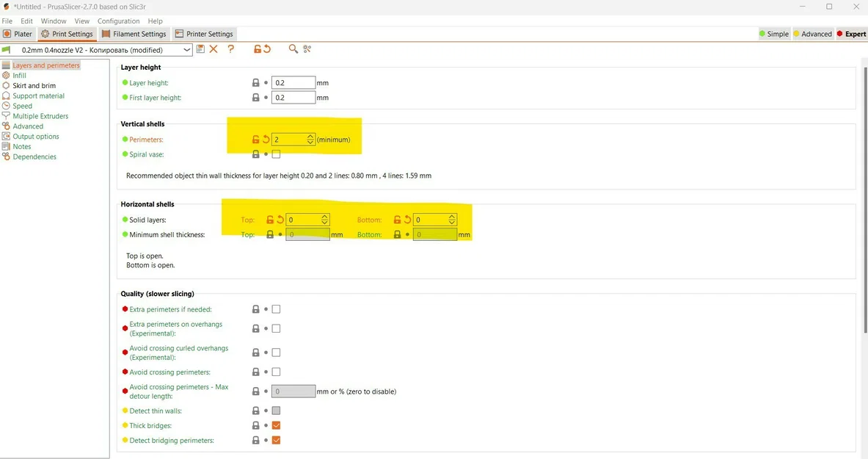Screen dimensions: 868x459
Task: Delete preset with red X icon
Action: (214, 49)
